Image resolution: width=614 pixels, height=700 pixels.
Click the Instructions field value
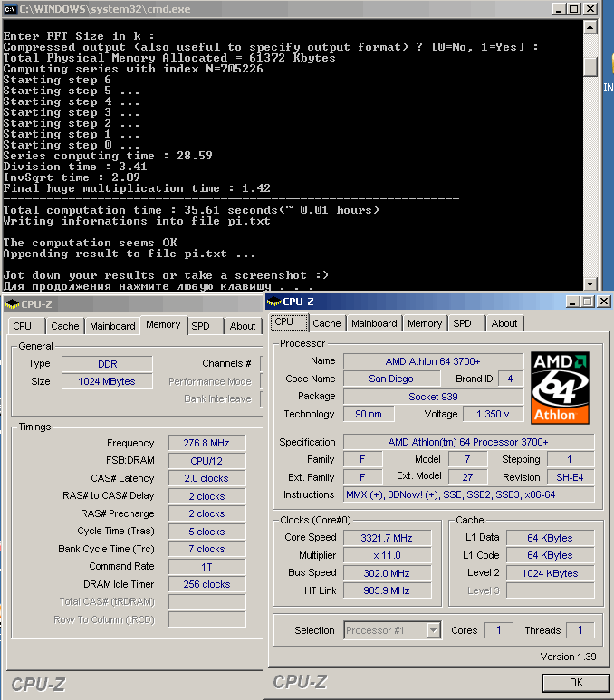[x=468, y=494]
